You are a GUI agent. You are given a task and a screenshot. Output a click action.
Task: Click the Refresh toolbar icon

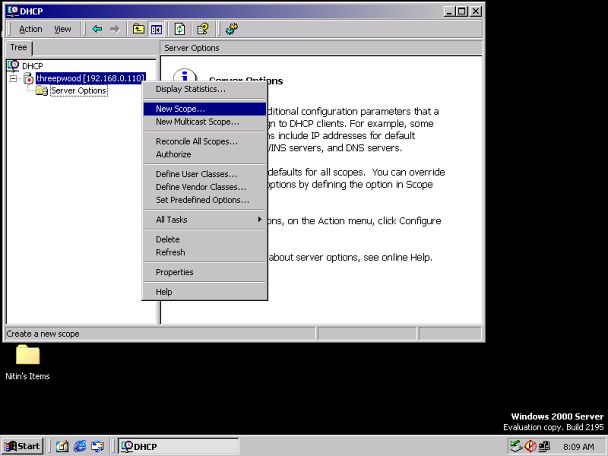click(x=180, y=29)
